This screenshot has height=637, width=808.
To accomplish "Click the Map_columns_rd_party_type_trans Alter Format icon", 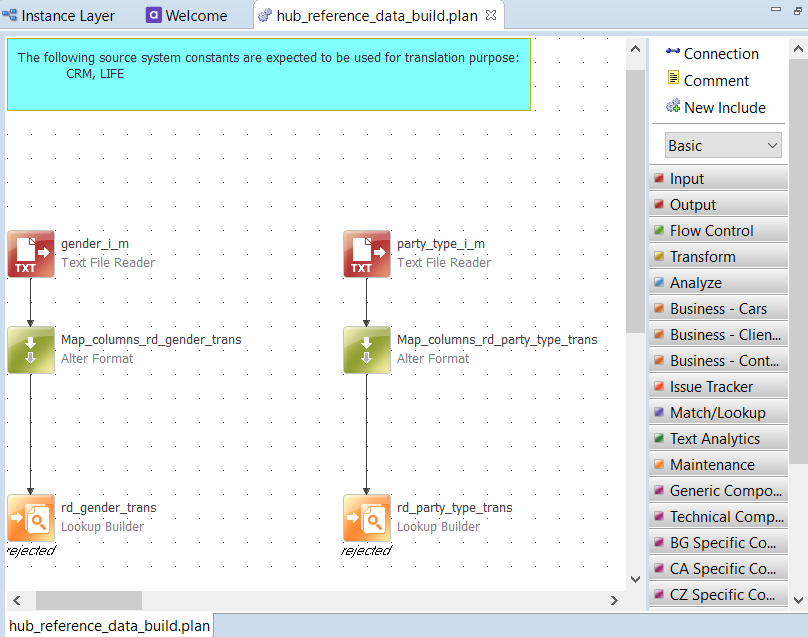I will tap(367, 350).
